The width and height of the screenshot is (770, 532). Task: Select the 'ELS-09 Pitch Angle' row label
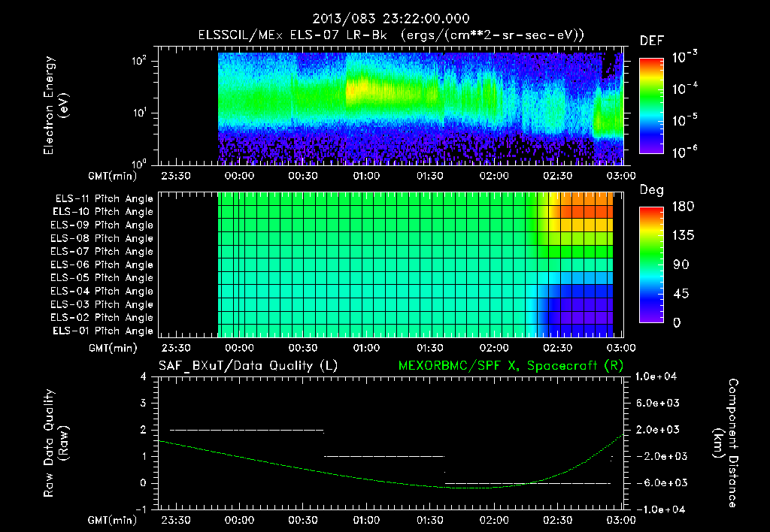coord(102,225)
